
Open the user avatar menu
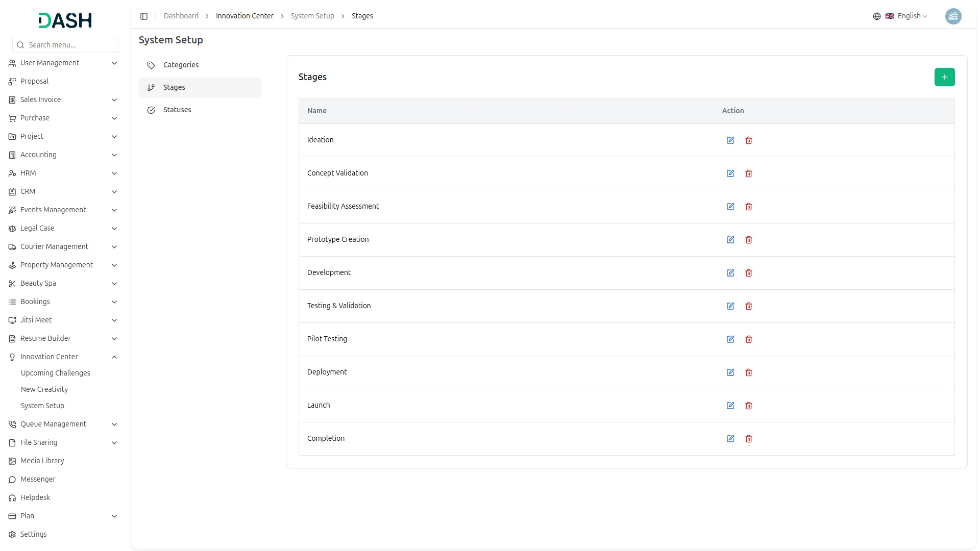[953, 16]
